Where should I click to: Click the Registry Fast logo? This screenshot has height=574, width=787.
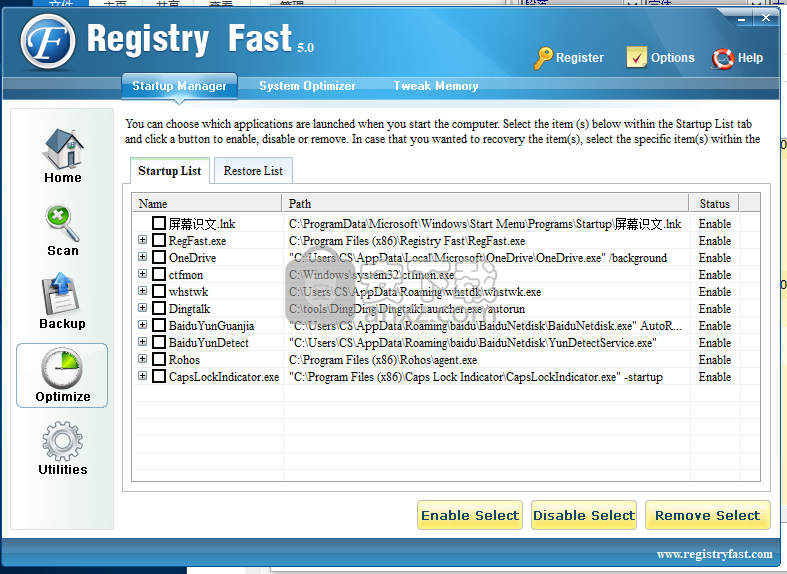tap(48, 42)
